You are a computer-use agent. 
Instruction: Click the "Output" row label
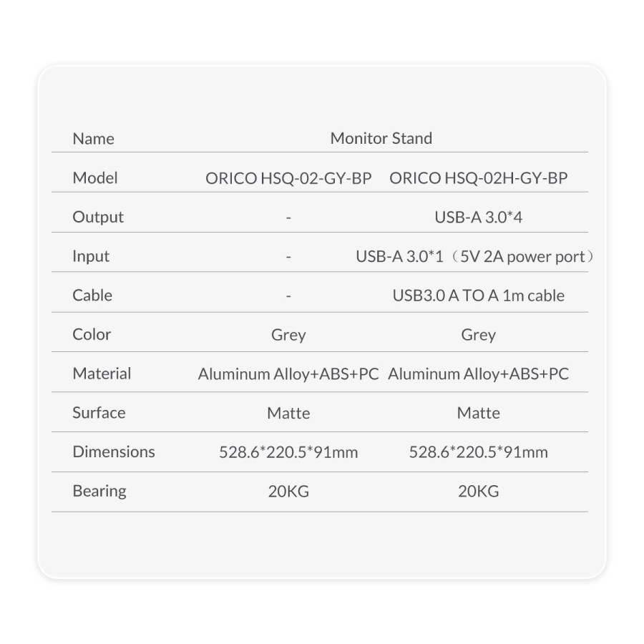(98, 218)
